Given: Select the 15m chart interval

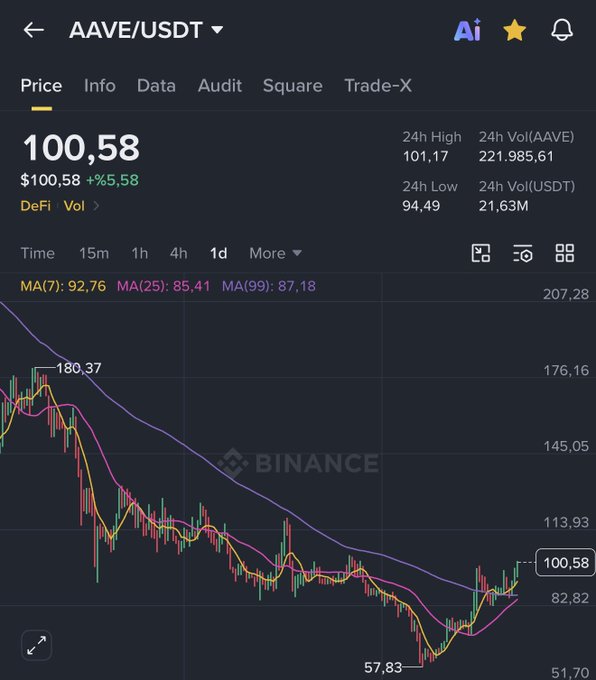Looking at the screenshot, I should pos(94,253).
